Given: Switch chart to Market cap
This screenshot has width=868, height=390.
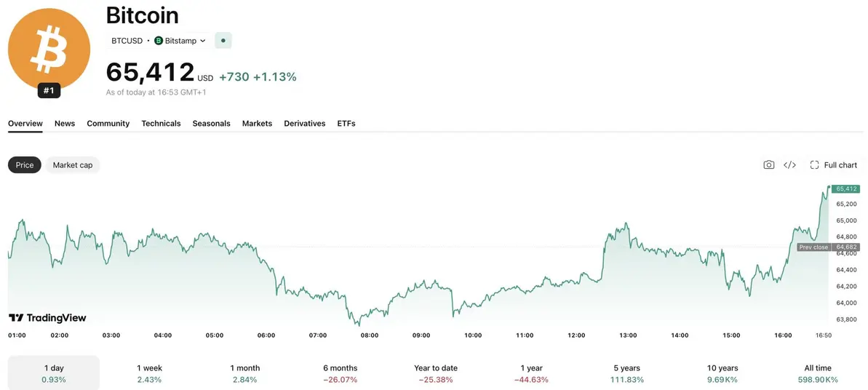Looking at the screenshot, I should pos(73,165).
